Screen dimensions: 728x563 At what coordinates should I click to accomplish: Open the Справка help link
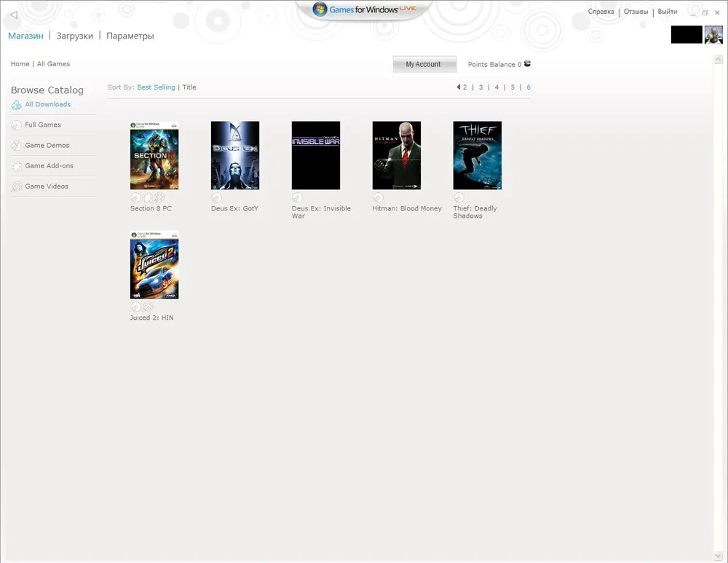601,12
